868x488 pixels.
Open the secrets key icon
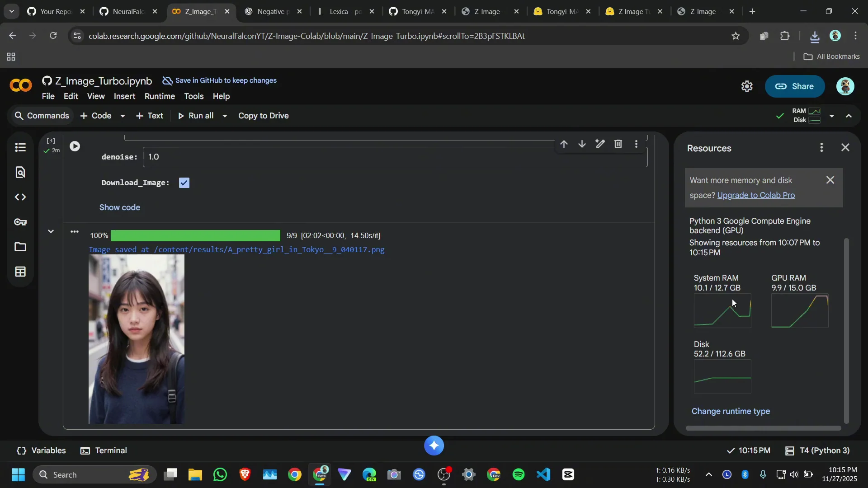pos(20,222)
